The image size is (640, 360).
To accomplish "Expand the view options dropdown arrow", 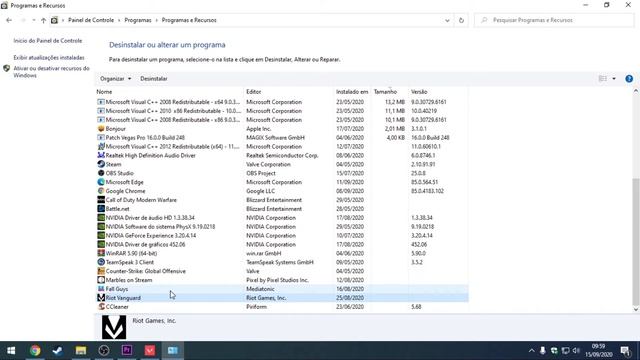I will pyautogui.click(x=614, y=79).
